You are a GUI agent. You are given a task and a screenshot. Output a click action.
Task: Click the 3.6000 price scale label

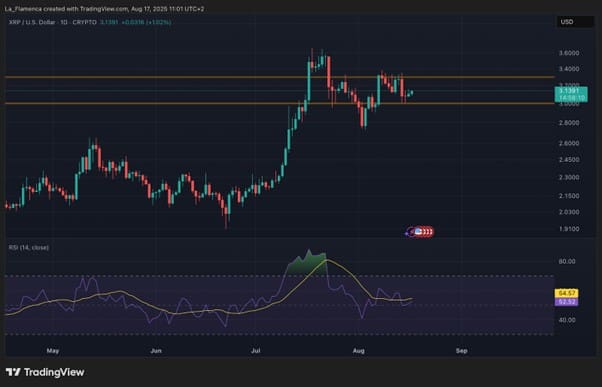click(569, 53)
